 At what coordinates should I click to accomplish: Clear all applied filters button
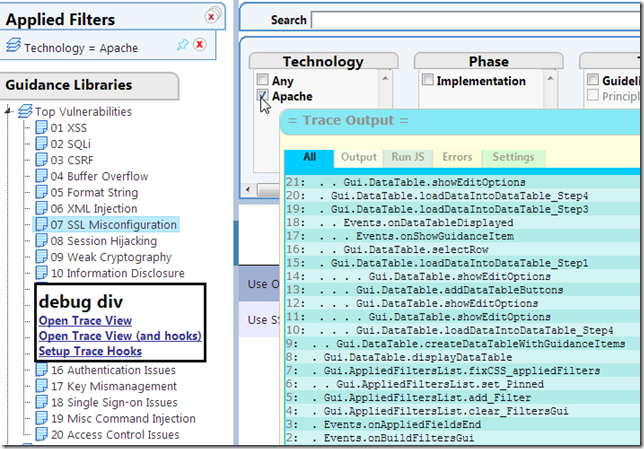point(212,15)
